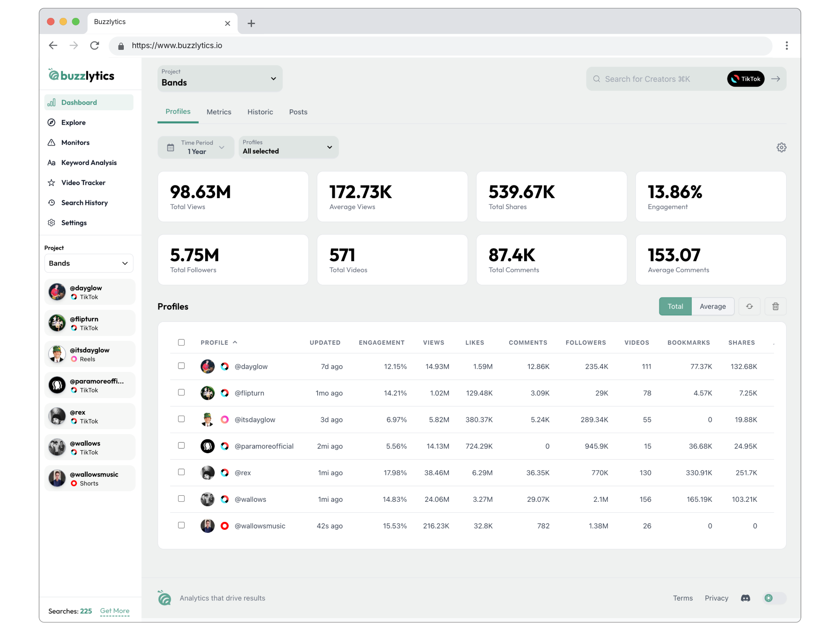Screen dimensions: 840x630
Task: Open table settings gear icon
Action: tap(781, 147)
